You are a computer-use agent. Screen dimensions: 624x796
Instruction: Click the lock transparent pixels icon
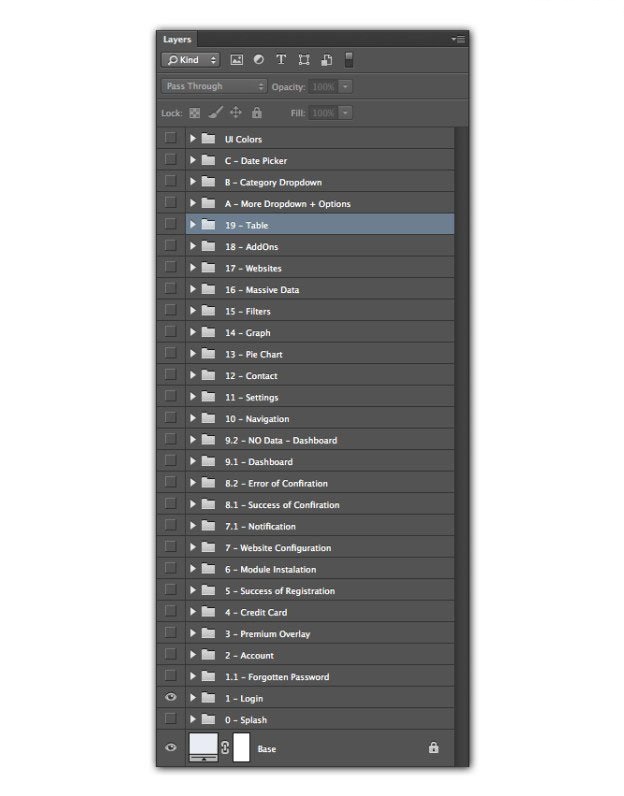click(195, 113)
